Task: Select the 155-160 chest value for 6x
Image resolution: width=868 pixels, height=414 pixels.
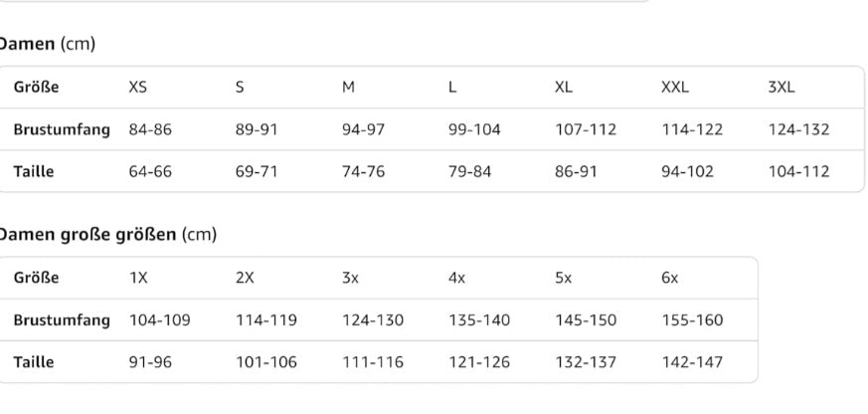Action: click(x=692, y=320)
